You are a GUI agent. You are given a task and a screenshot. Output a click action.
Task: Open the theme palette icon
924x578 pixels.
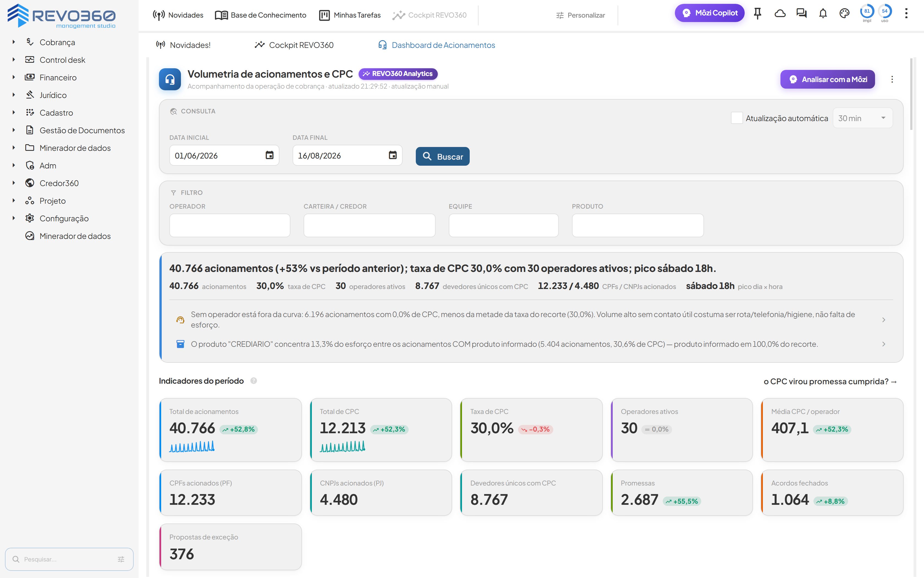tap(844, 14)
